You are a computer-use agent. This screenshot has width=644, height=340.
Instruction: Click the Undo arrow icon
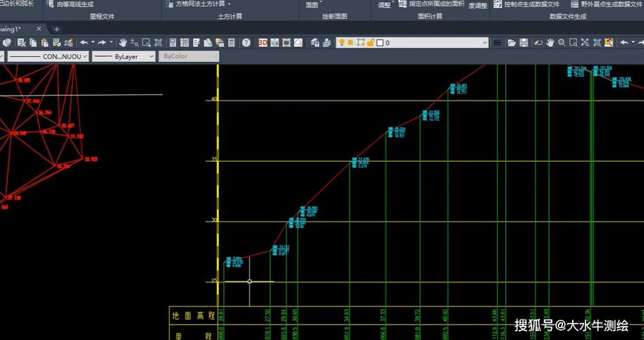point(84,43)
